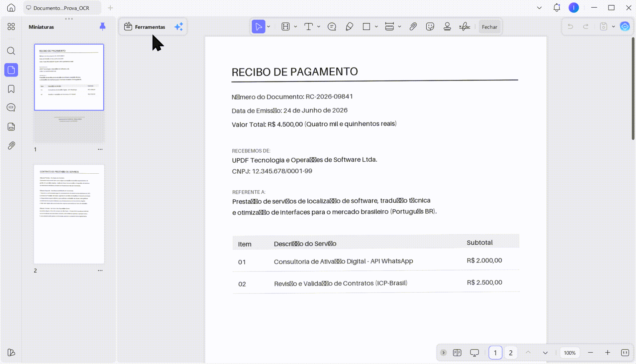The width and height of the screenshot is (636, 364).
Task: Select the pencil drawing tool
Action: 349,27
